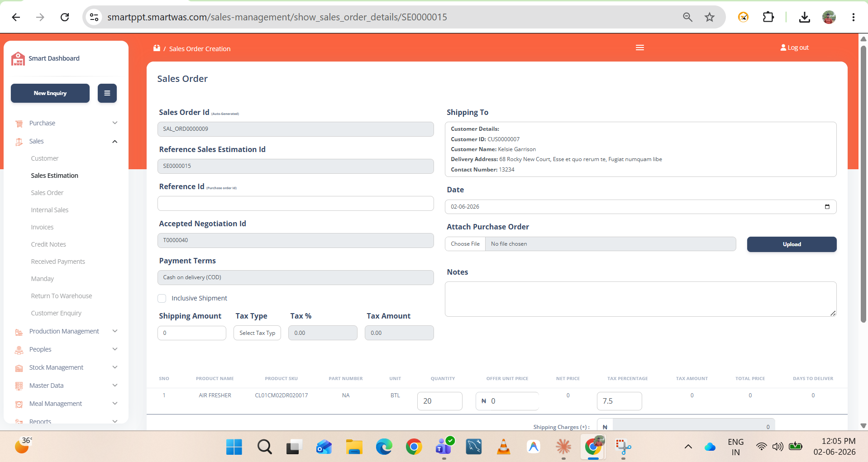Expand the Master Data chevron
The image size is (868, 462).
point(115,386)
